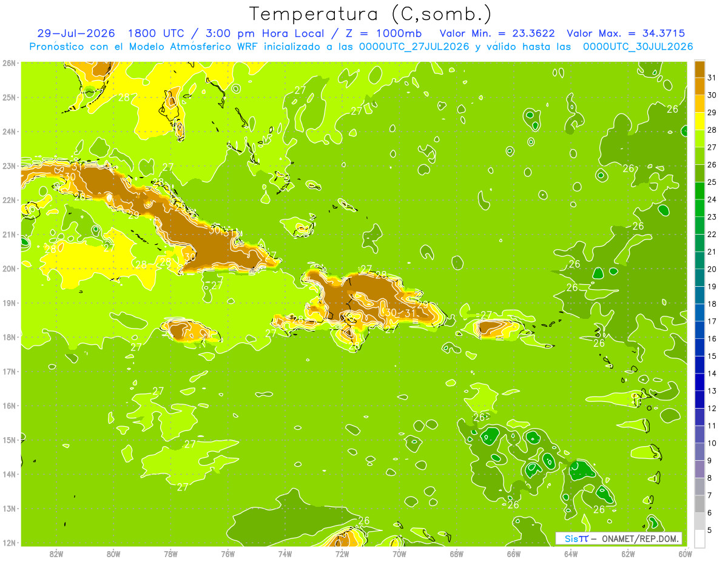The image size is (728, 562).
Task: Click the "Valor Min. = 23.3622" readout
Action: (x=497, y=33)
